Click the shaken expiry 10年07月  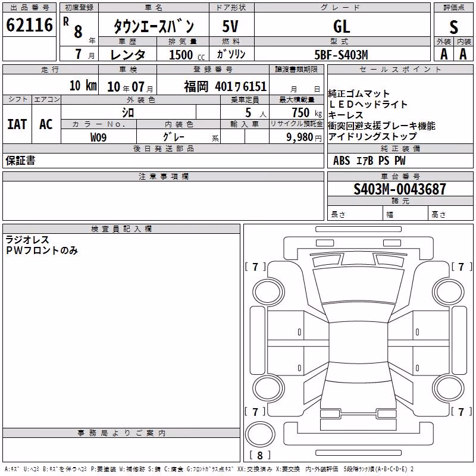(130, 87)
